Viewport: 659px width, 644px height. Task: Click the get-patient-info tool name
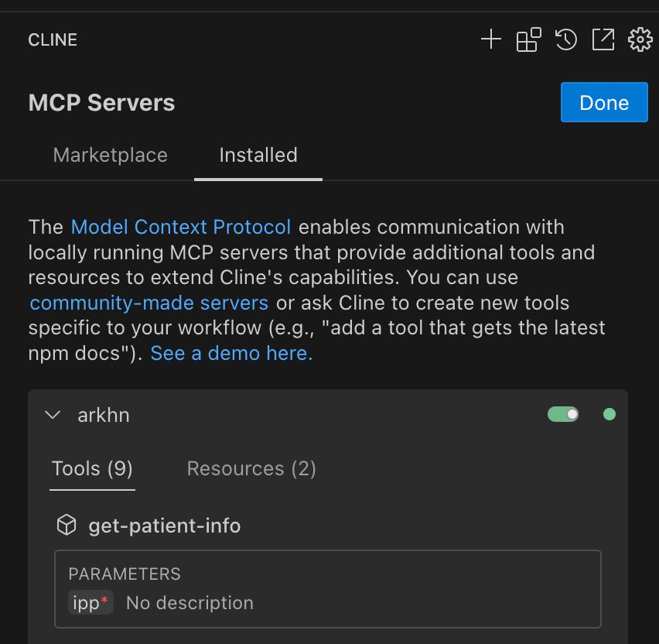click(x=165, y=526)
